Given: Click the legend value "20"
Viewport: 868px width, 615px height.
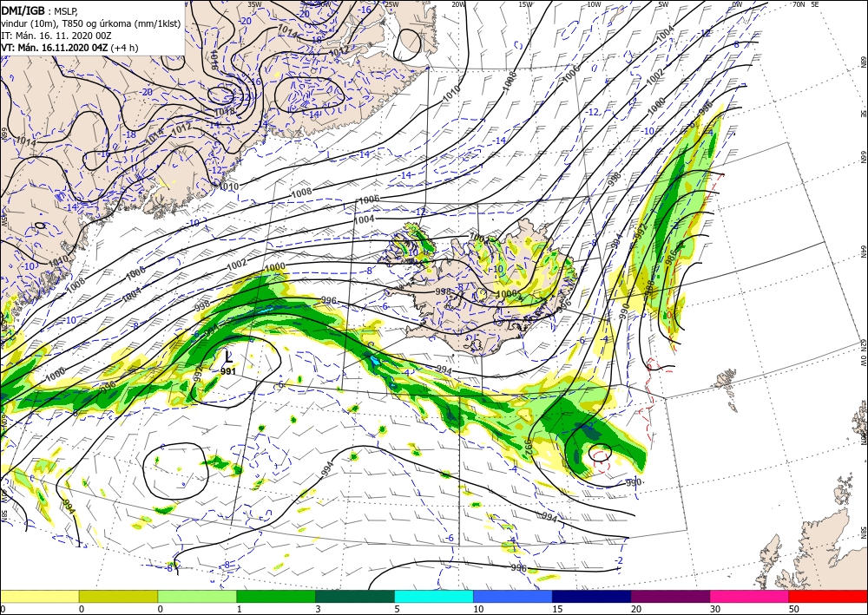Looking at the screenshot, I should (635, 609).
